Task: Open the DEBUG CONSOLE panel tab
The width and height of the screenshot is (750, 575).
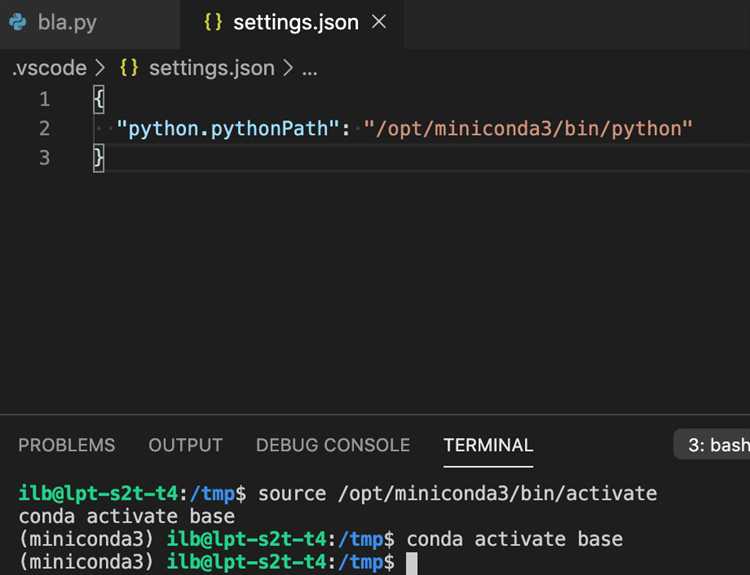Action: (x=333, y=445)
